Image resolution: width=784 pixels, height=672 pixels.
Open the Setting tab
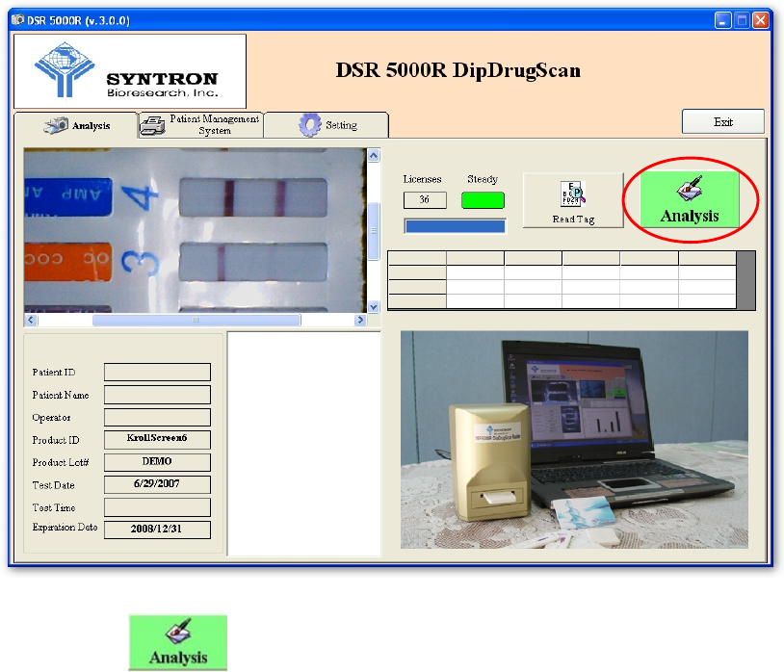tap(326, 125)
